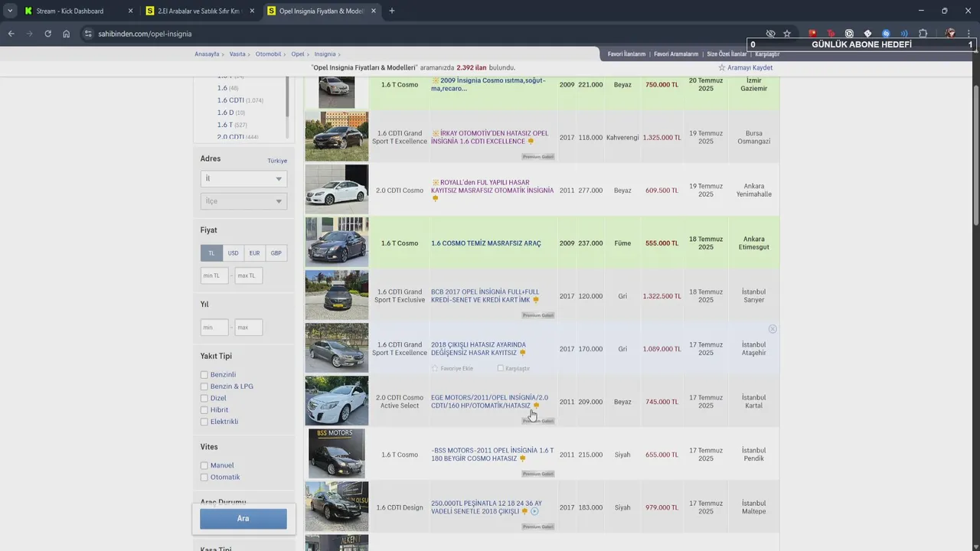This screenshot has height=551, width=980.
Task: Check the Otomatik gearbox box
Action: pyautogui.click(x=204, y=478)
